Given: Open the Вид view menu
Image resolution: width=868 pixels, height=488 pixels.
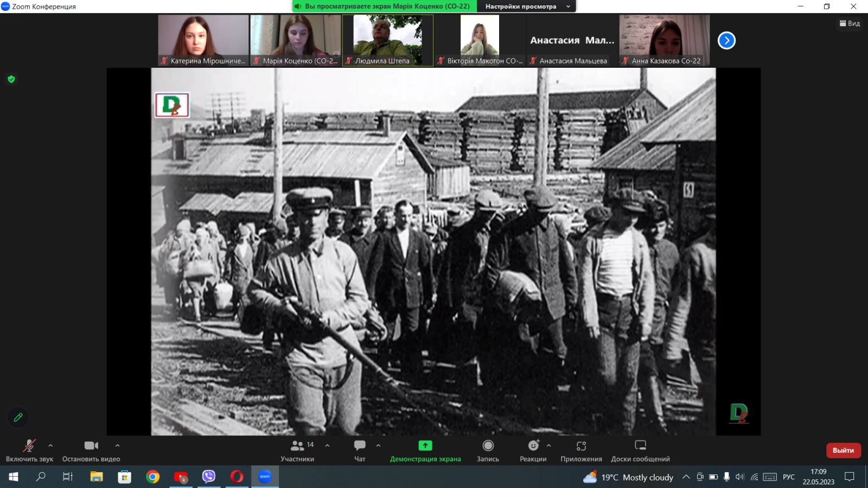Looking at the screenshot, I should tap(850, 23).
